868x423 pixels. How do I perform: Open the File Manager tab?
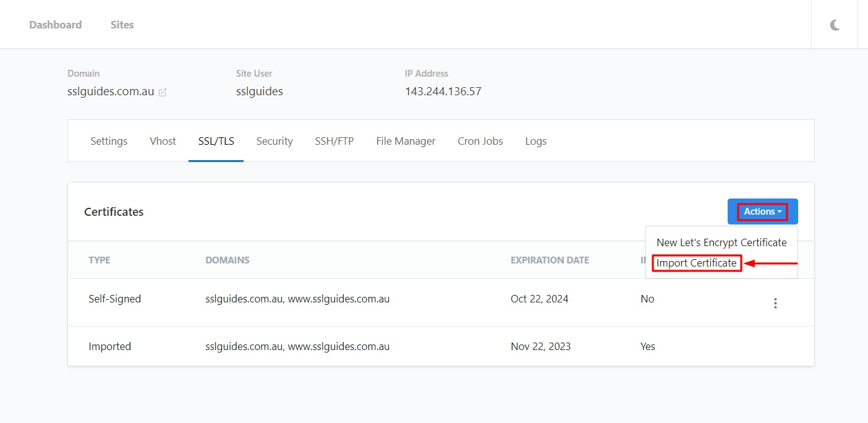point(406,141)
